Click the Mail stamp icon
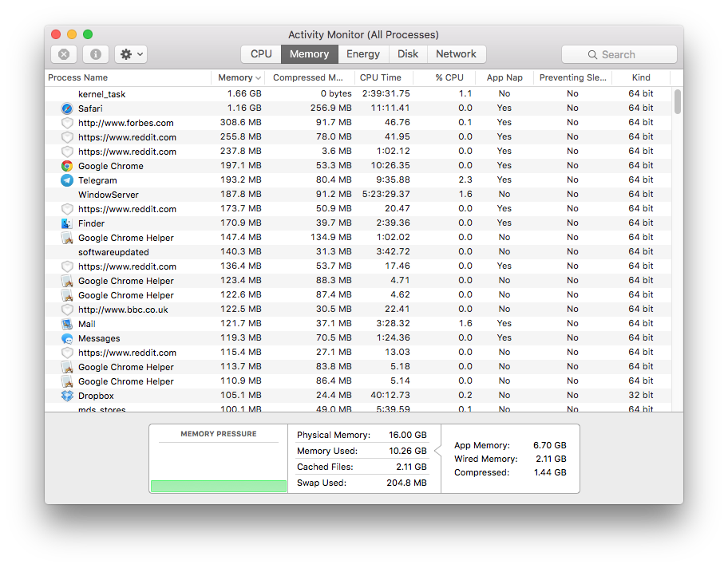The height and width of the screenshot is (568, 728). click(x=67, y=324)
